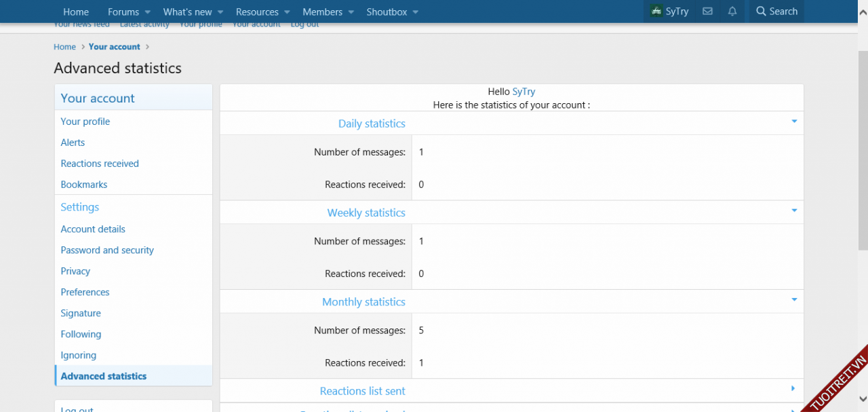Screen dimensions: 868x412
Task: Open the inbox envelope icon
Action: [x=707, y=12]
